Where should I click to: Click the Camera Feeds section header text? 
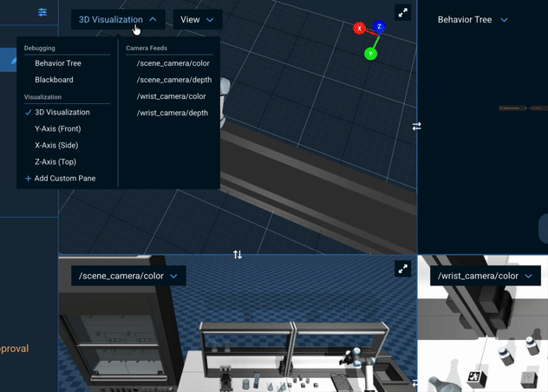[147, 48]
